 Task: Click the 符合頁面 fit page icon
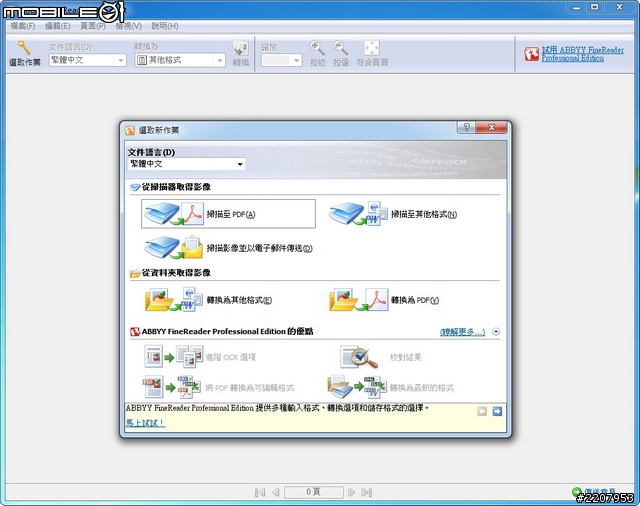tap(372, 48)
